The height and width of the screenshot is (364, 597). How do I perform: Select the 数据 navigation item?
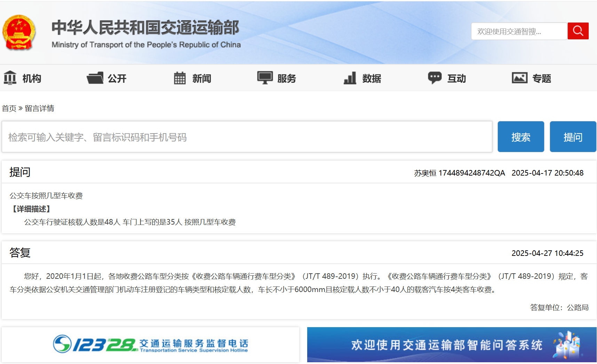[x=372, y=79]
